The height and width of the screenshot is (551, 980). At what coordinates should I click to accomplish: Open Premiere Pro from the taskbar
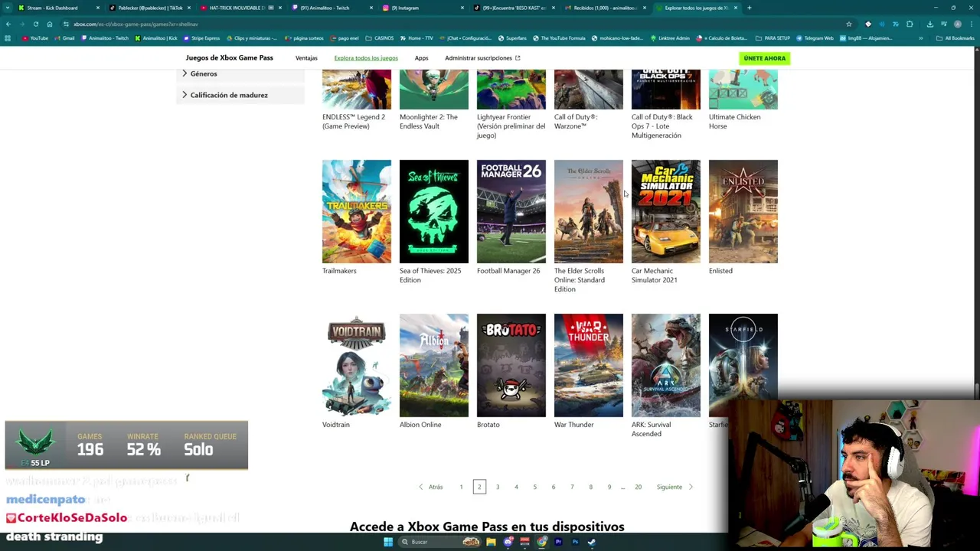click(x=558, y=542)
